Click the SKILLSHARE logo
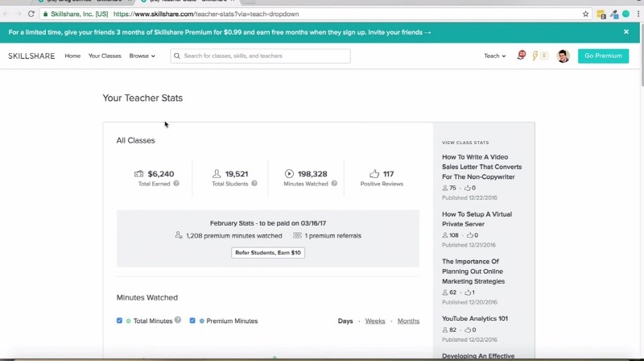 (x=31, y=56)
